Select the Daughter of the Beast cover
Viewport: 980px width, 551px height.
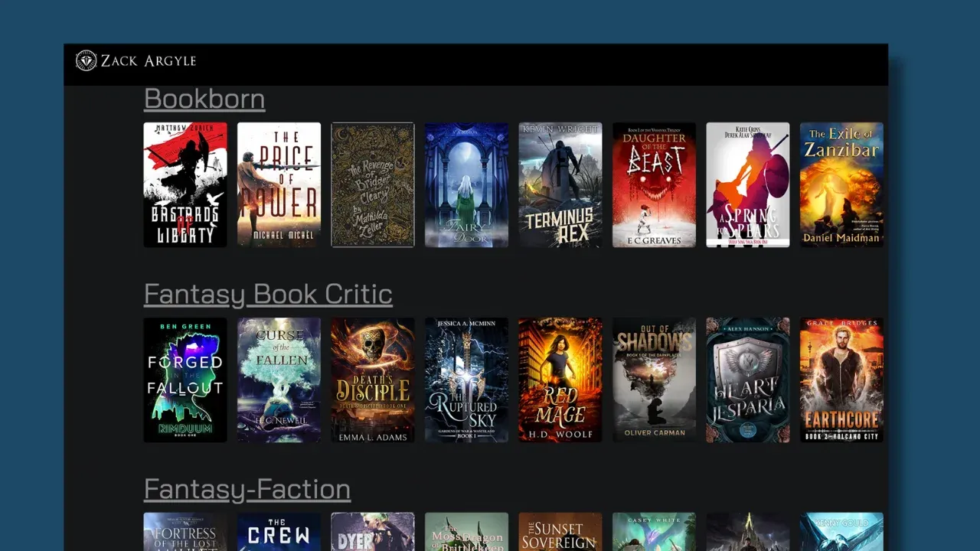[x=654, y=184]
